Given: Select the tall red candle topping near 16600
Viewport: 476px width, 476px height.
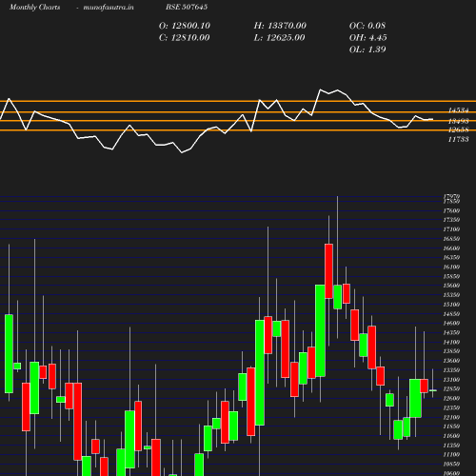Looking at the screenshot, I should [x=329, y=271].
